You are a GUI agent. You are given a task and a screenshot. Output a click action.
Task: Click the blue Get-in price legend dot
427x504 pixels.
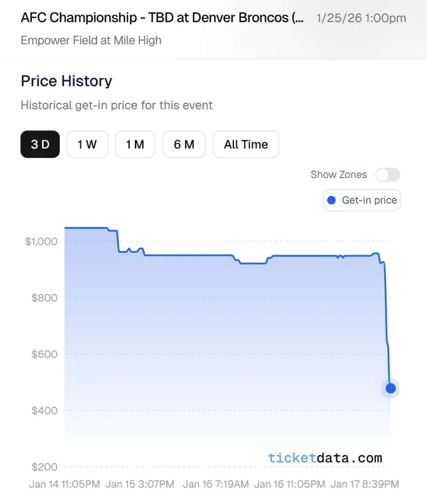click(332, 200)
